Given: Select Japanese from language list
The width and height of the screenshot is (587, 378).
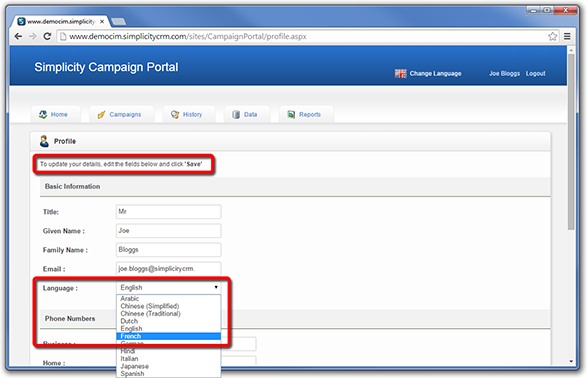Looking at the screenshot, I should [168, 366].
